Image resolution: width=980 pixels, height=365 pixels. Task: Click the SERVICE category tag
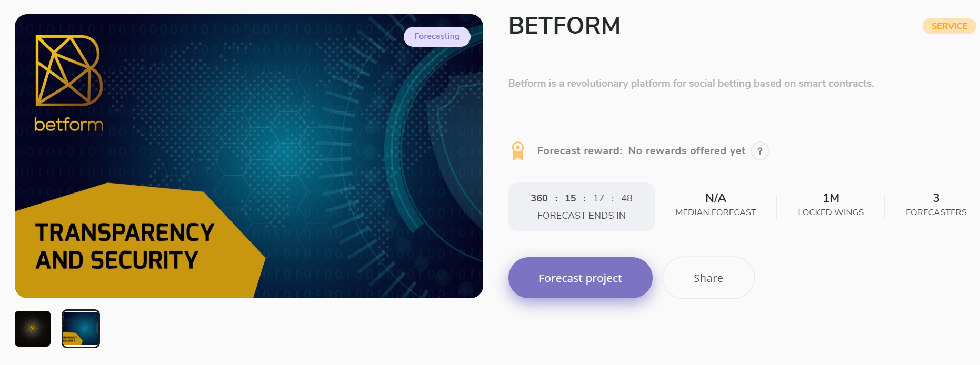click(x=949, y=26)
